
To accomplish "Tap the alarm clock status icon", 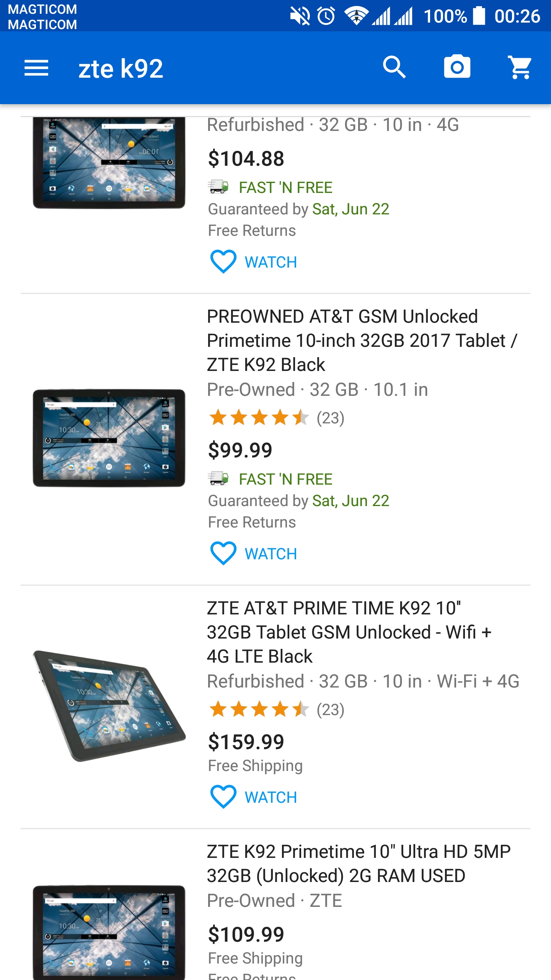I will tap(326, 16).
